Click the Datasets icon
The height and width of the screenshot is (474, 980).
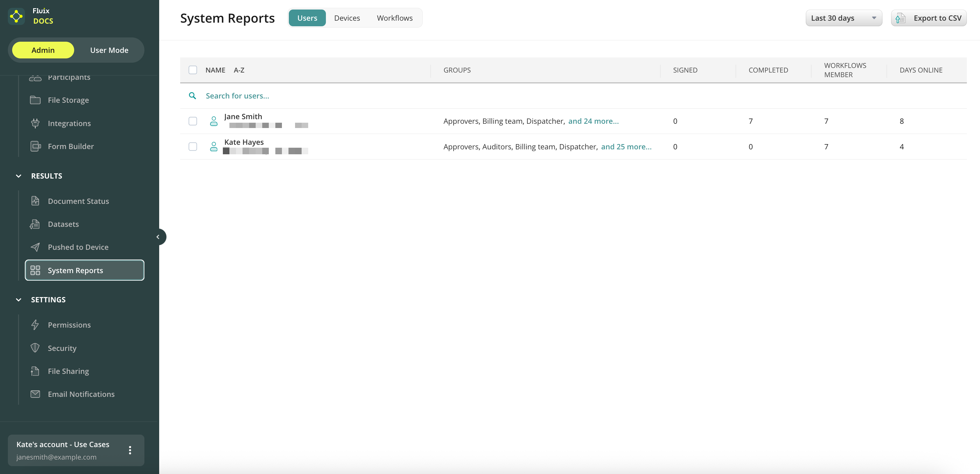click(35, 224)
